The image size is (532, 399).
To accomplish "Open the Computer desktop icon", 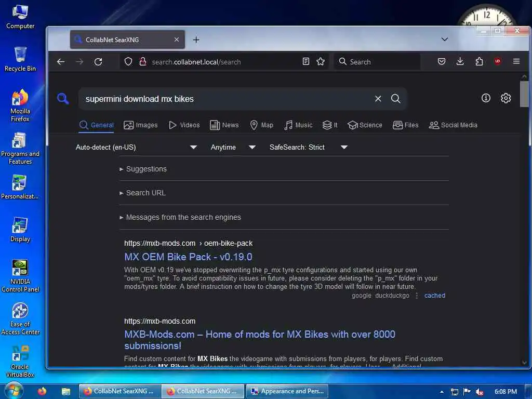I will [x=20, y=17].
